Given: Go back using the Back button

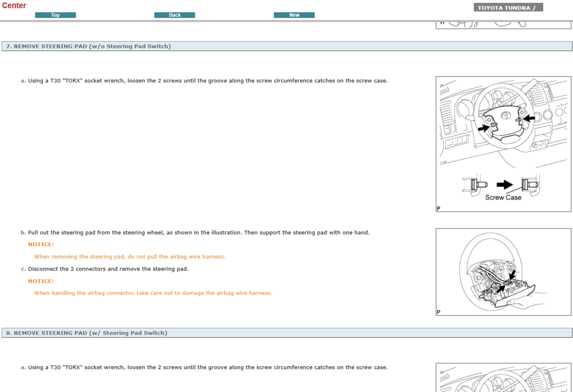Looking at the screenshot, I should tap(174, 15).
